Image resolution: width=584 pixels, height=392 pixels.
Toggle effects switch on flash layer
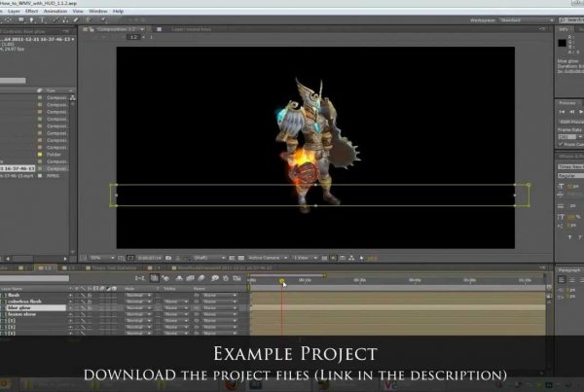[90, 295]
